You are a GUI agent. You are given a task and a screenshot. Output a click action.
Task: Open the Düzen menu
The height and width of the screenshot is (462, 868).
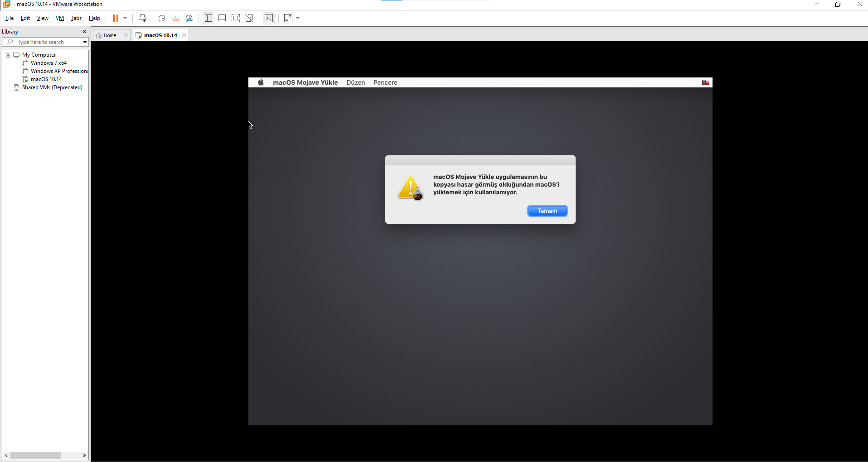pos(356,82)
